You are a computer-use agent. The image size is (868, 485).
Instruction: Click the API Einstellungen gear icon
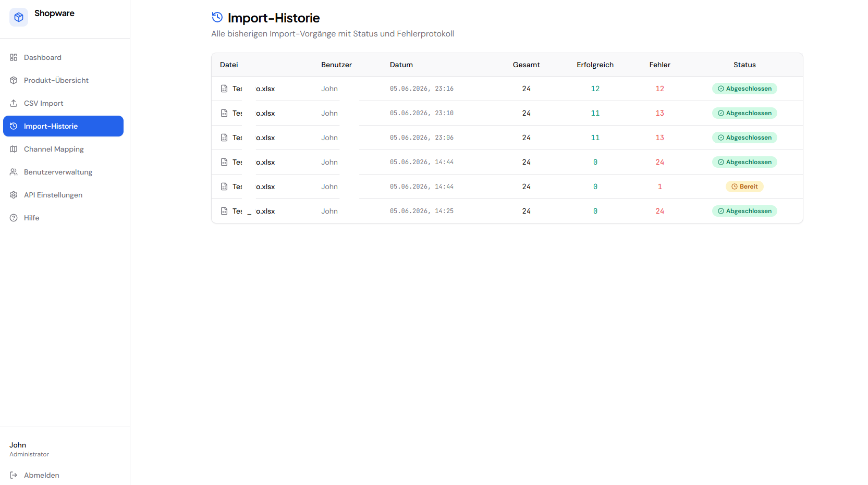pyautogui.click(x=14, y=195)
